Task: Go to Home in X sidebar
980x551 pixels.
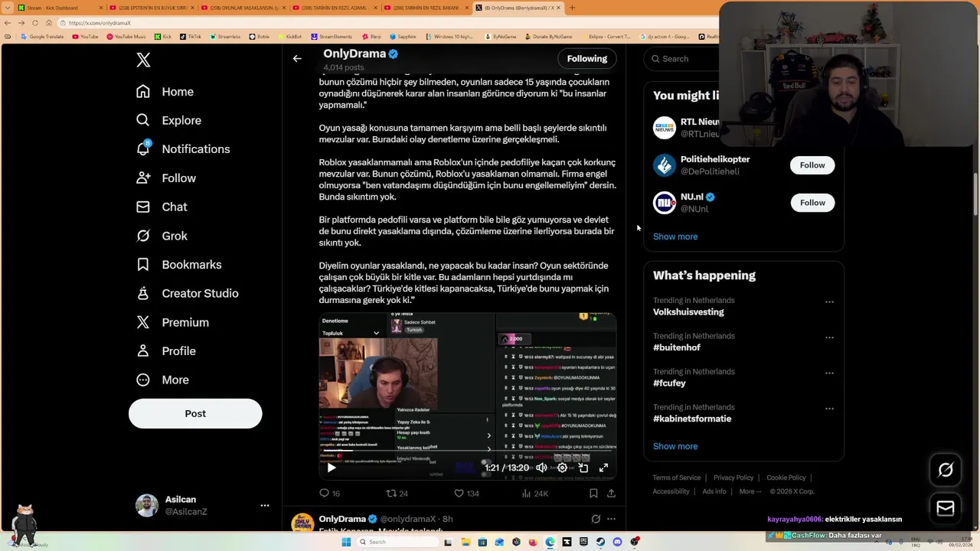Action: [165, 92]
